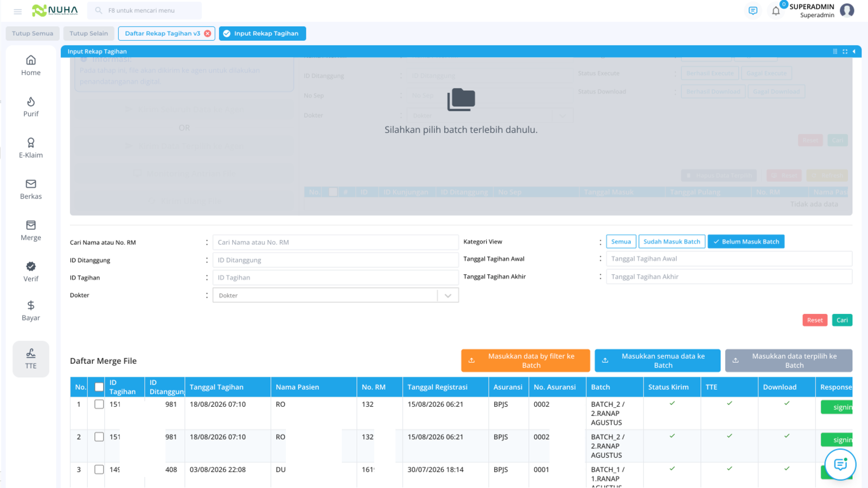Collapse panel using the arrow icon

point(854,52)
